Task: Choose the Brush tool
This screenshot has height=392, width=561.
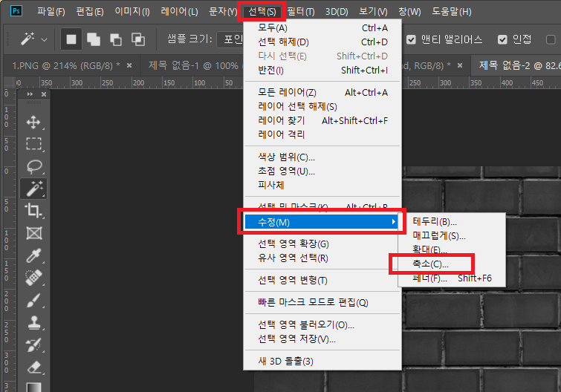Action: pyautogui.click(x=33, y=301)
